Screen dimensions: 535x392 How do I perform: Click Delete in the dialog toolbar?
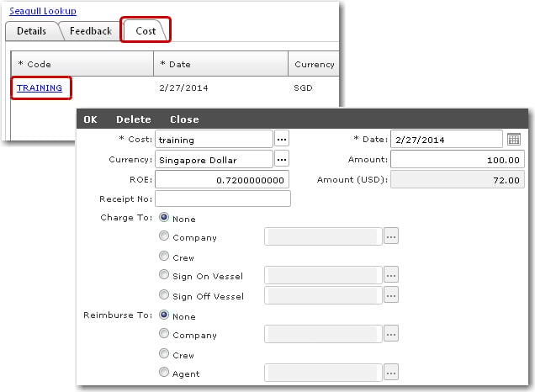tap(134, 119)
